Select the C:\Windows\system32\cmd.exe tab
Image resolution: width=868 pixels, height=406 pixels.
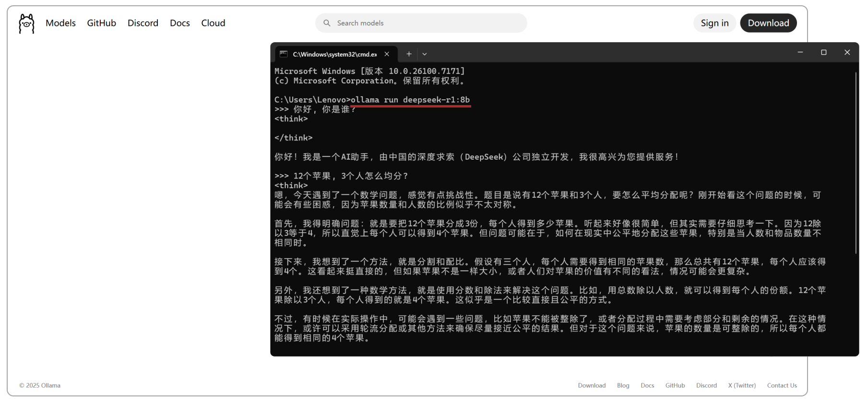point(336,54)
